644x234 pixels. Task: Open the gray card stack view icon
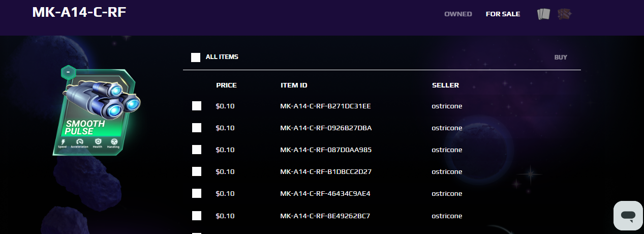(543, 14)
